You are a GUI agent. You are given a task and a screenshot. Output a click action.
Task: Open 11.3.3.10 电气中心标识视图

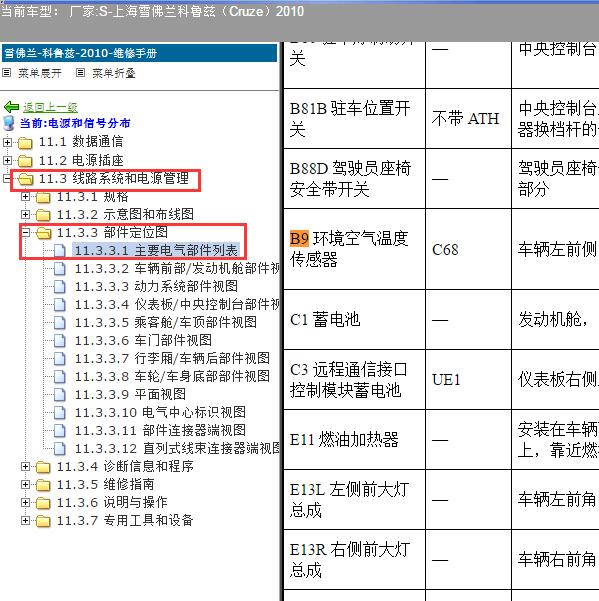coord(160,413)
